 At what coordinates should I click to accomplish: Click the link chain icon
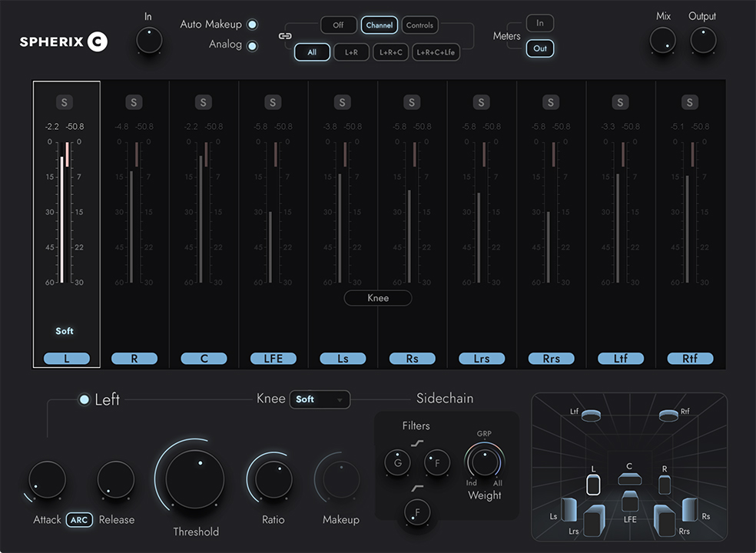click(285, 36)
